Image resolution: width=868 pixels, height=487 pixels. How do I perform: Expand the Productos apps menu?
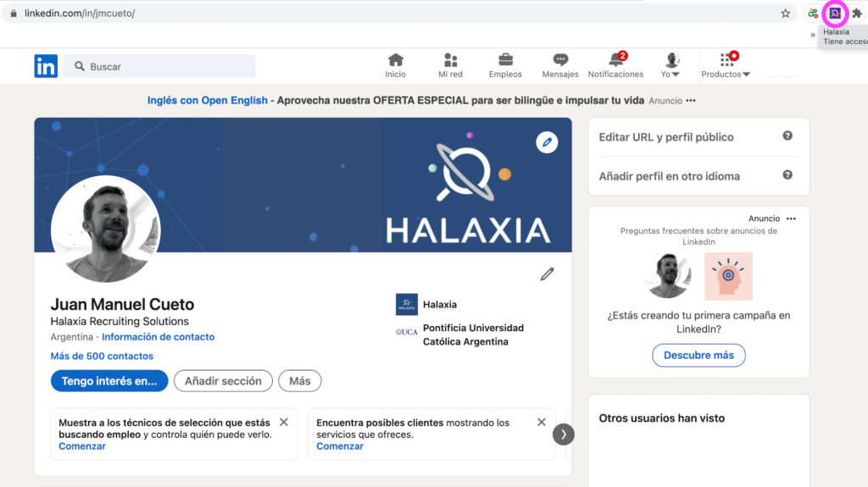coord(726,66)
